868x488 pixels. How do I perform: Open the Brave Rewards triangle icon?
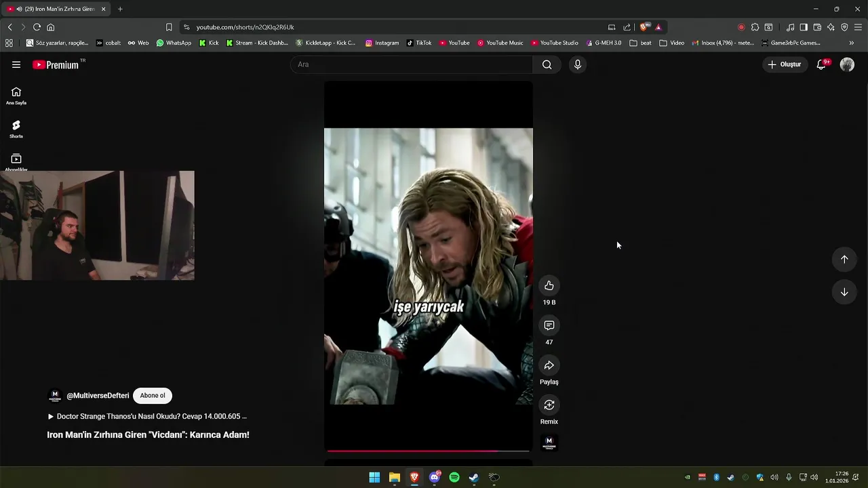pos(658,27)
